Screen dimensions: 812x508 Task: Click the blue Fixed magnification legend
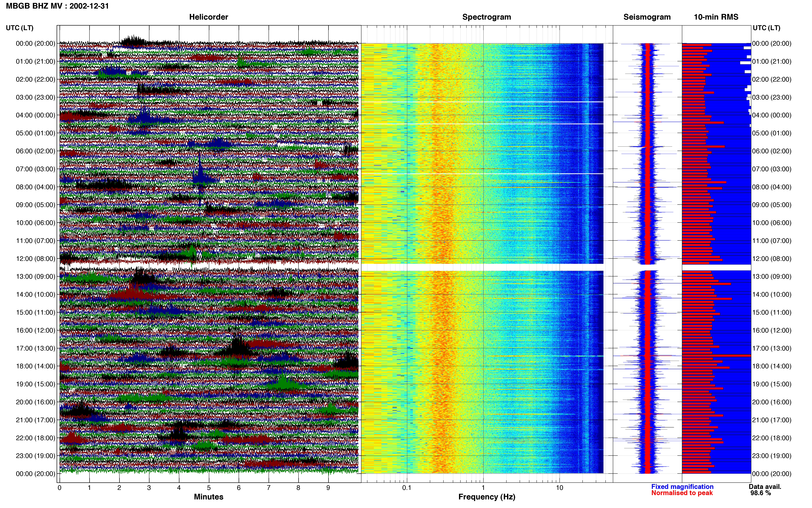coord(682,487)
